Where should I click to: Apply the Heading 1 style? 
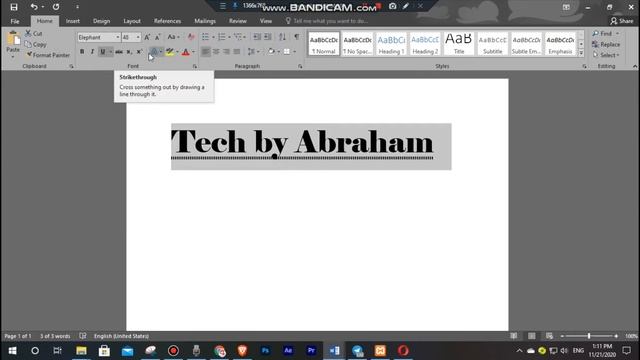coord(391,44)
